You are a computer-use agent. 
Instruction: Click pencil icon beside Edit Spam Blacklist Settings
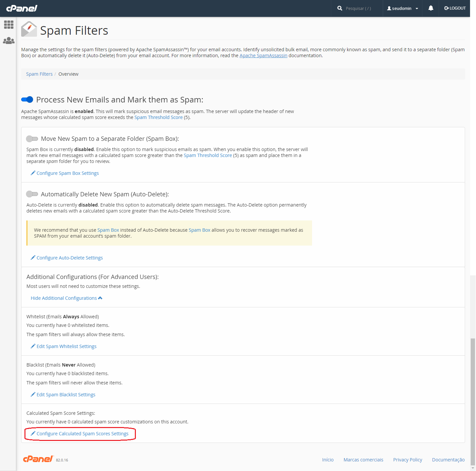(x=33, y=394)
